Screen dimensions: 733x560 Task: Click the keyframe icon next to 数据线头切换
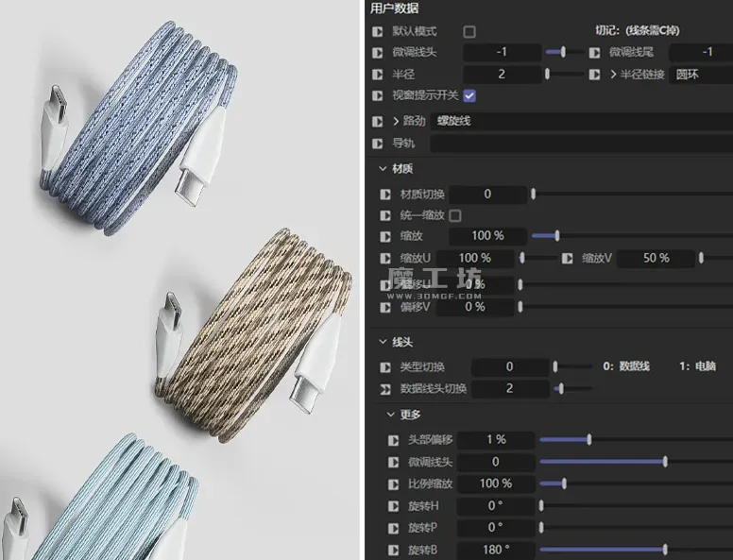click(385, 388)
